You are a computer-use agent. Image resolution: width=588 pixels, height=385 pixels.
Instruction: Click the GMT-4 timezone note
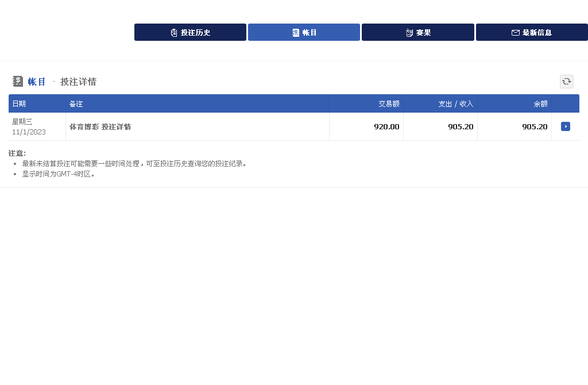(x=58, y=174)
